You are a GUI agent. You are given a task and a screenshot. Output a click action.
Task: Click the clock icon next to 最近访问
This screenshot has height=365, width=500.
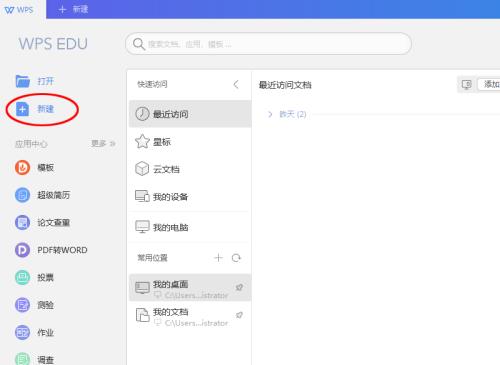(142, 114)
